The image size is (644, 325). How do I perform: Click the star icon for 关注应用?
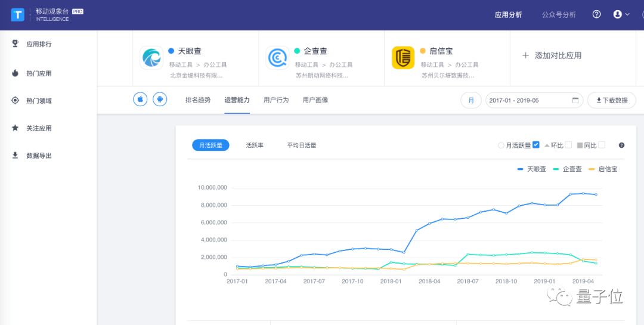(15, 128)
